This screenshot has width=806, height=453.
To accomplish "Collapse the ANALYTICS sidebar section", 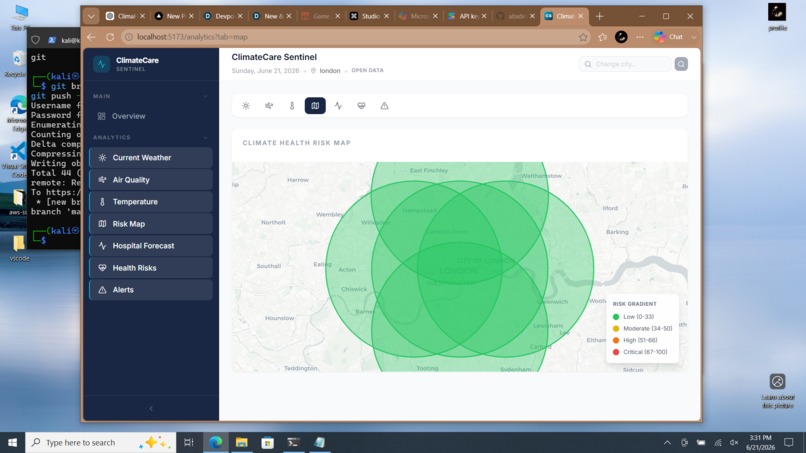I will (x=206, y=138).
